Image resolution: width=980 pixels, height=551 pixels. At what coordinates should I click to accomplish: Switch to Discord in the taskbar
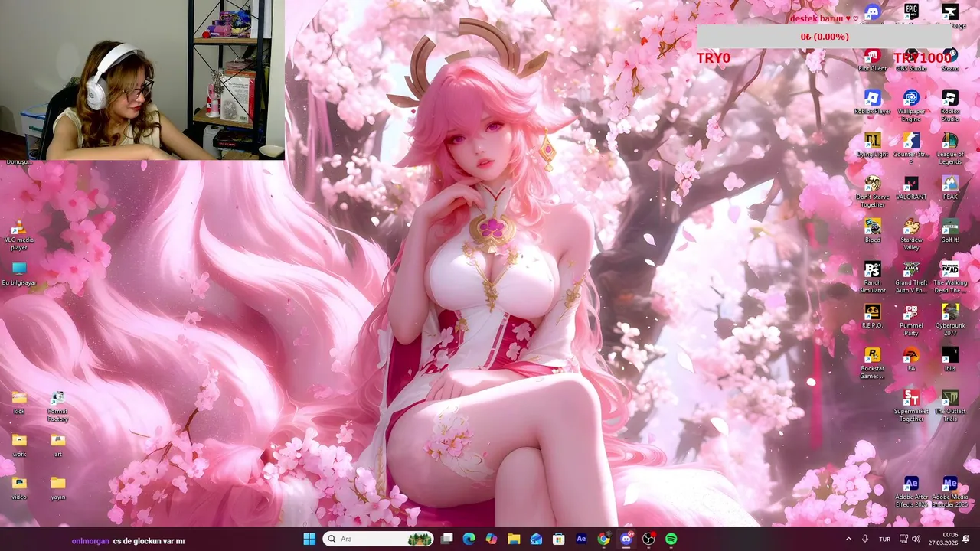626,539
